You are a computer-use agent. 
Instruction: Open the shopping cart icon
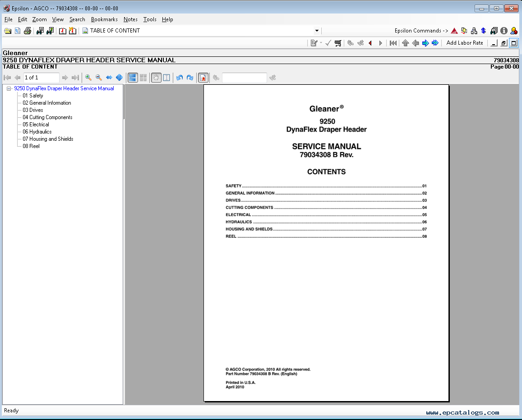coord(338,43)
